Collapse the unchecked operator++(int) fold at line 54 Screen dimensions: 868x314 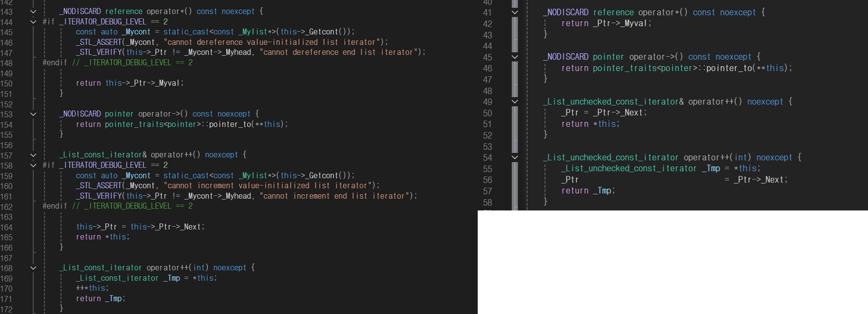(x=515, y=157)
